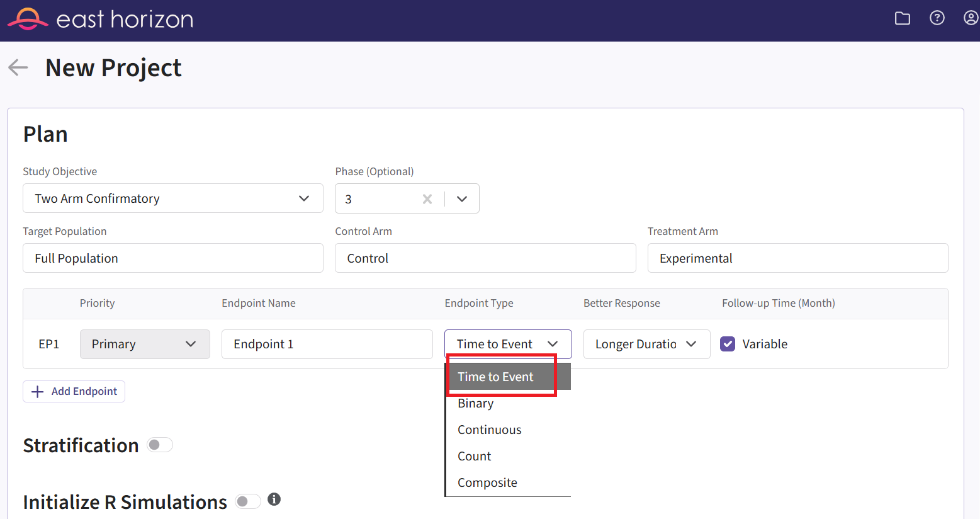Open the projects folder icon
Image resolution: width=980 pixels, height=519 pixels.
click(x=902, y=18)
